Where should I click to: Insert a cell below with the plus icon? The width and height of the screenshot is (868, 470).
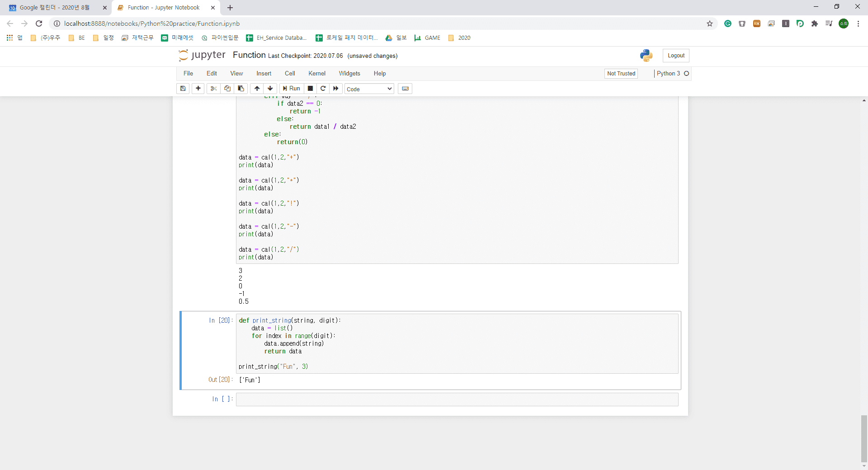pos(198,89)
